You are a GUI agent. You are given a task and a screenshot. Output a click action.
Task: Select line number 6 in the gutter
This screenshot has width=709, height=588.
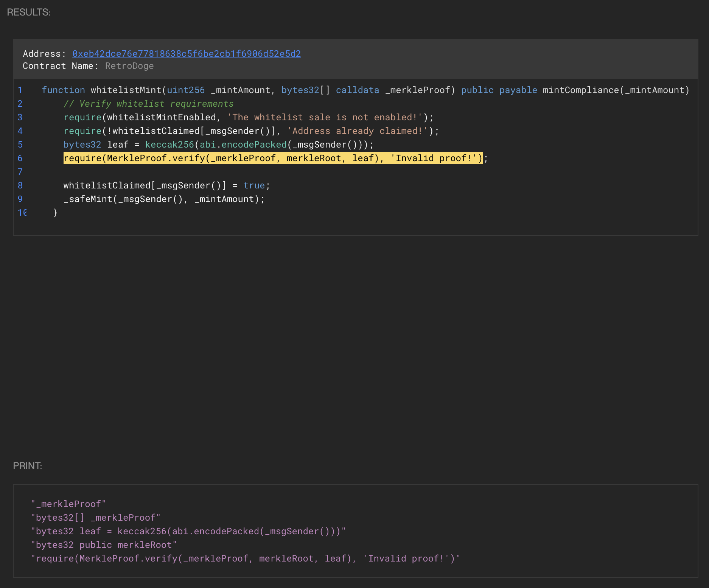[x=20, y=158]
